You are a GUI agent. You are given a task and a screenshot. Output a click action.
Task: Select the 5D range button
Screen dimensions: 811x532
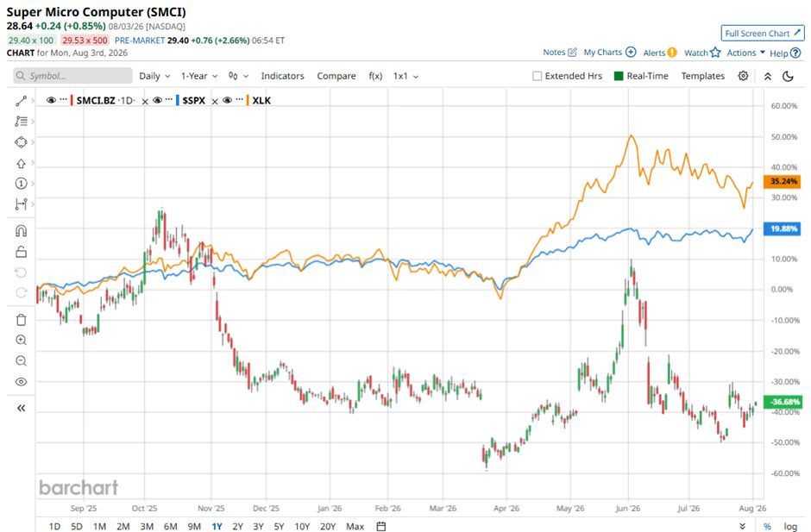tap(77, 526)
